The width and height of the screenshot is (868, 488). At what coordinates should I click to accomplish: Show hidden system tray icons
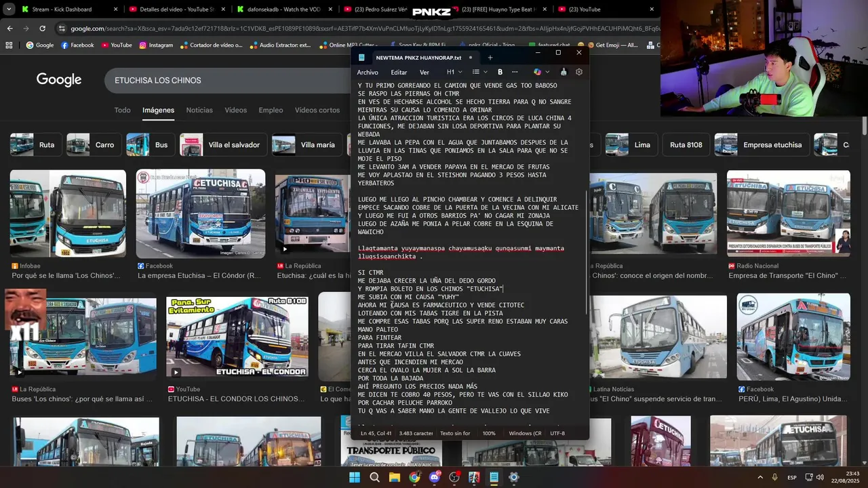coord(759,477)
